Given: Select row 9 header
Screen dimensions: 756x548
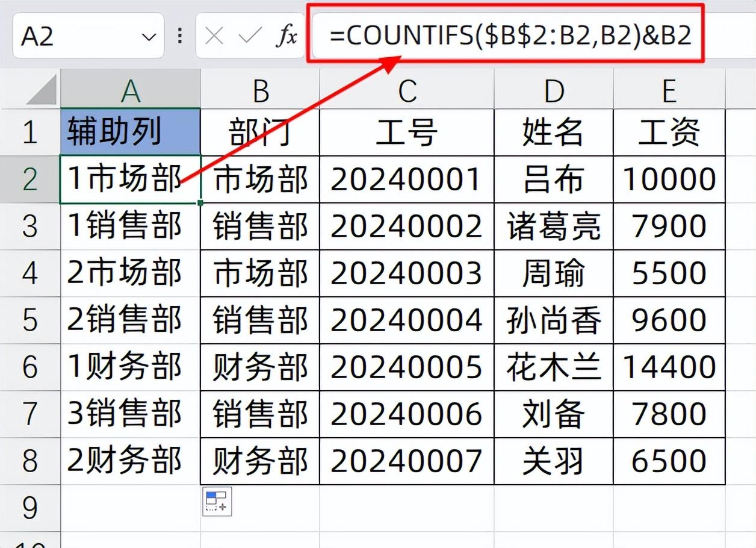Looking at the screenshot, I should point(30,508).
